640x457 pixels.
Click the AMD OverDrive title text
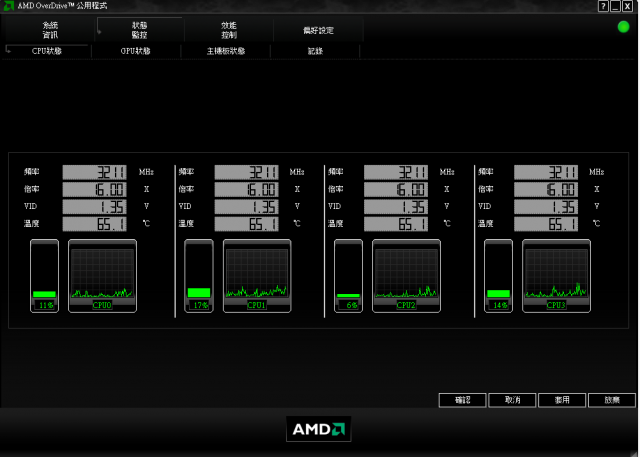tap(62, 6)
